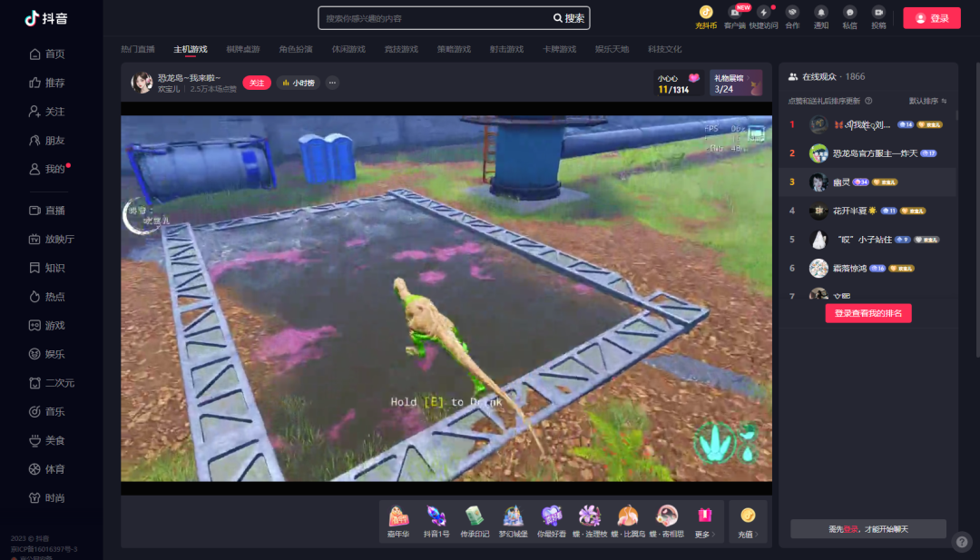Switch to 卡牌游戏 tab

pyautogui.click(x=559, y=49)
